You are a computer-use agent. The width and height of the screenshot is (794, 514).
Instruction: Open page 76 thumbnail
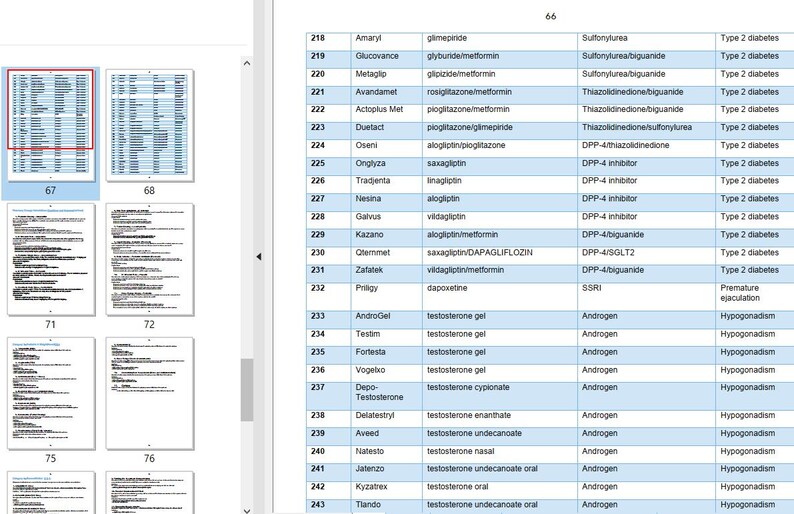point(149,393)
